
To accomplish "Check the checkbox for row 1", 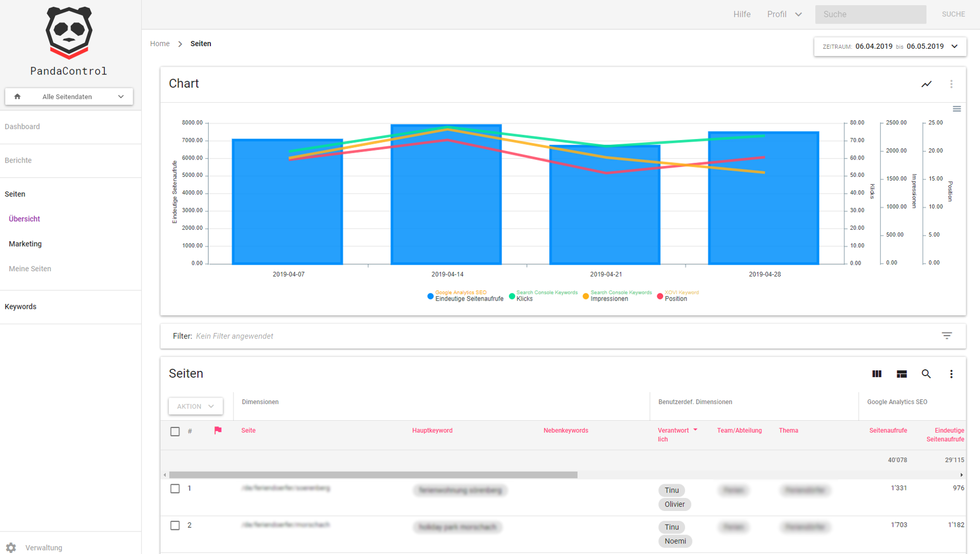I will pos(175,488).
